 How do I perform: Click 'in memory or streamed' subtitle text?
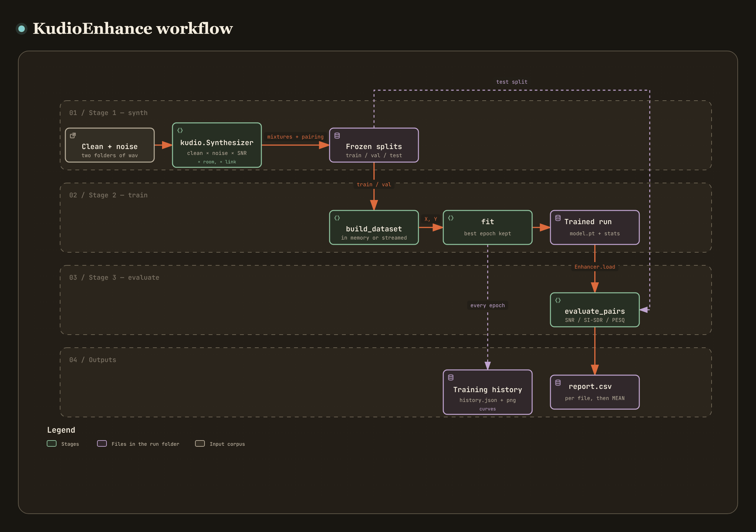(374, 238)
